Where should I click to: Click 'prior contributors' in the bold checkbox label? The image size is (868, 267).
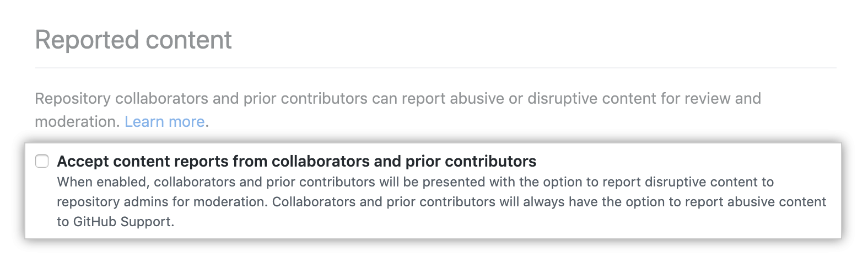[471, 161]
